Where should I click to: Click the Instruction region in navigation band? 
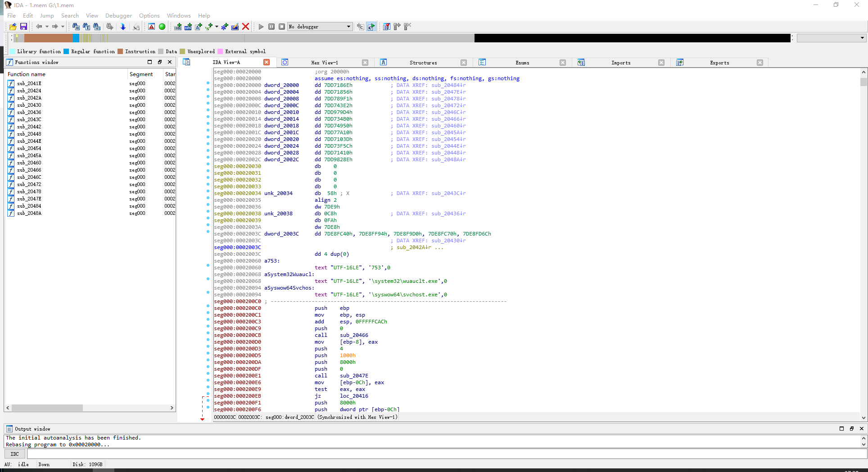click(x=48, y=38)
